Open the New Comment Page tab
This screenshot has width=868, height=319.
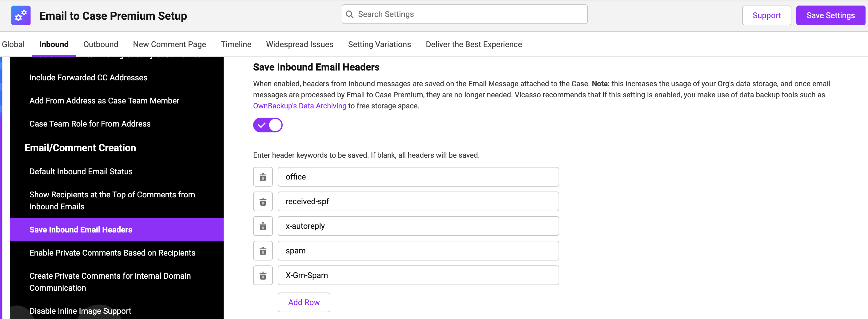coord(169,45)
